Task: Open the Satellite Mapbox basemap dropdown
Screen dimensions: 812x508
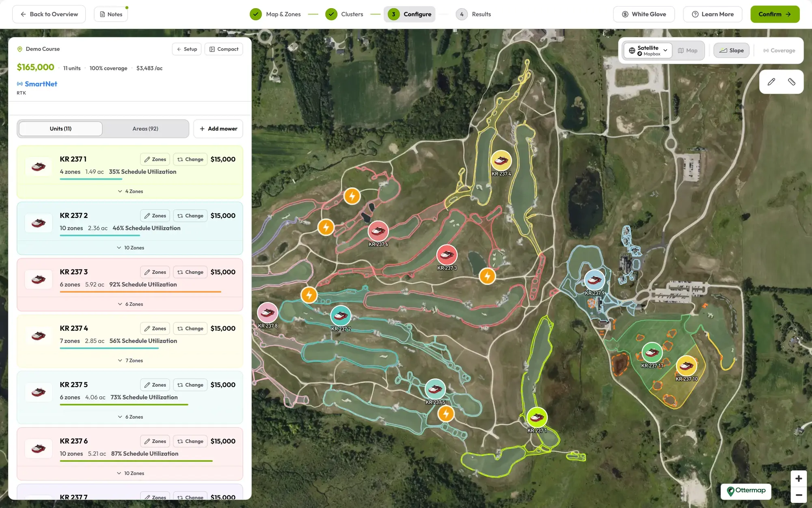Action: coord(648,50)
